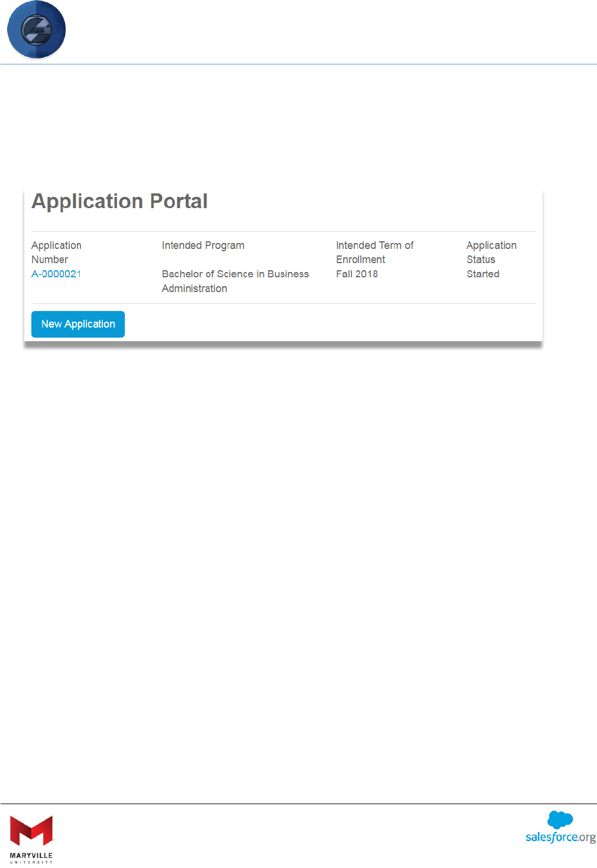The width and height of the screenshot is (597, 868).
Task: Click the salesforce.org logo
Action: pos(560,827)
